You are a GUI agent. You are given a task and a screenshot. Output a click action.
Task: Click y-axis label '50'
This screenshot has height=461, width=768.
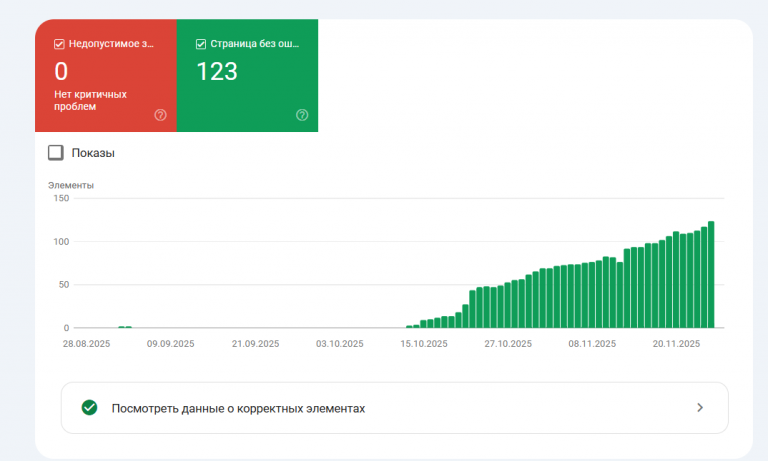(x=64, y=285)
